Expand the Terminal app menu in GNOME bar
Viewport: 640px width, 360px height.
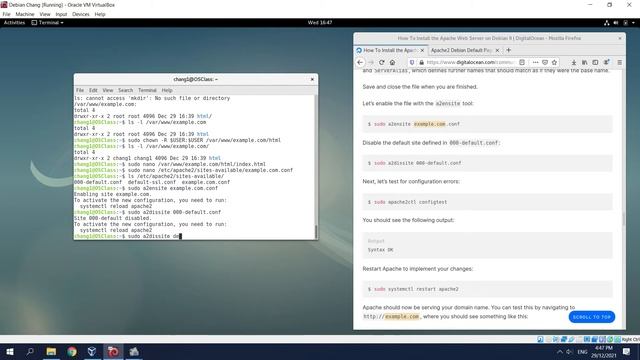click(47, 22)
